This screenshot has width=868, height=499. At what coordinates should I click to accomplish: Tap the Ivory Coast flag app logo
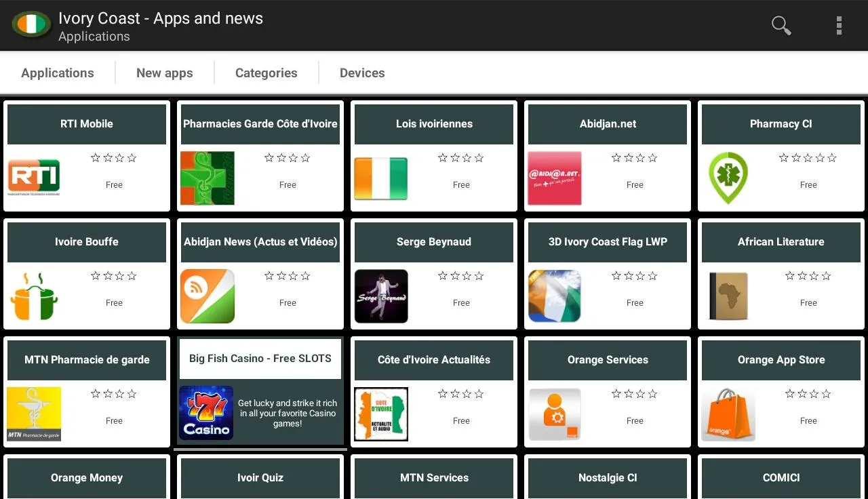[31, 25]
